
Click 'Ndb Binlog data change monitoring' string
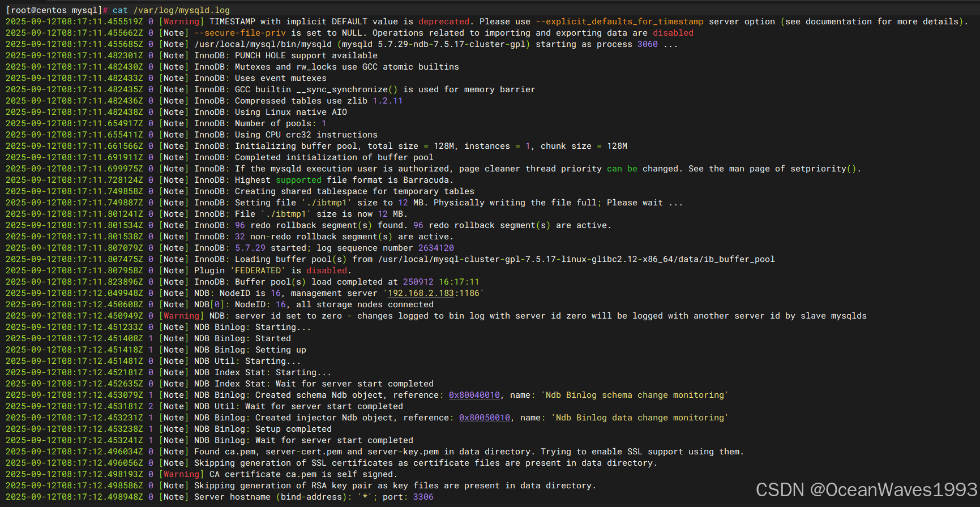coord(640,418)
